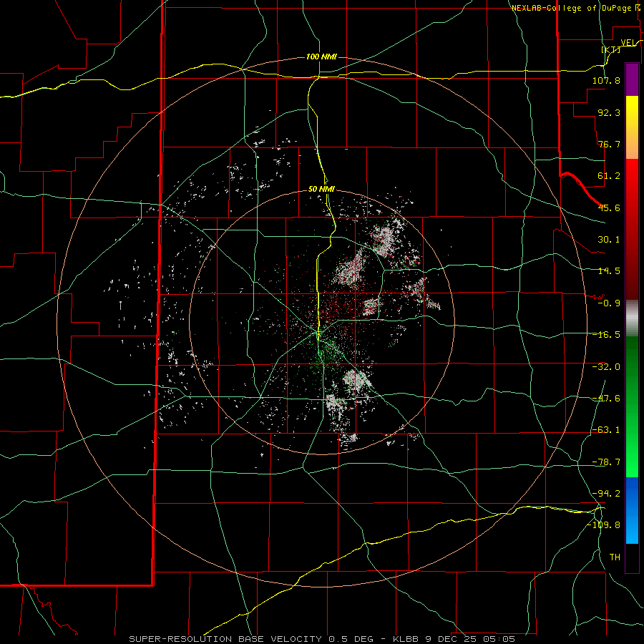Click the blue segment of velocity color bar
Viewport: 644px width, 644px height.
632,510
